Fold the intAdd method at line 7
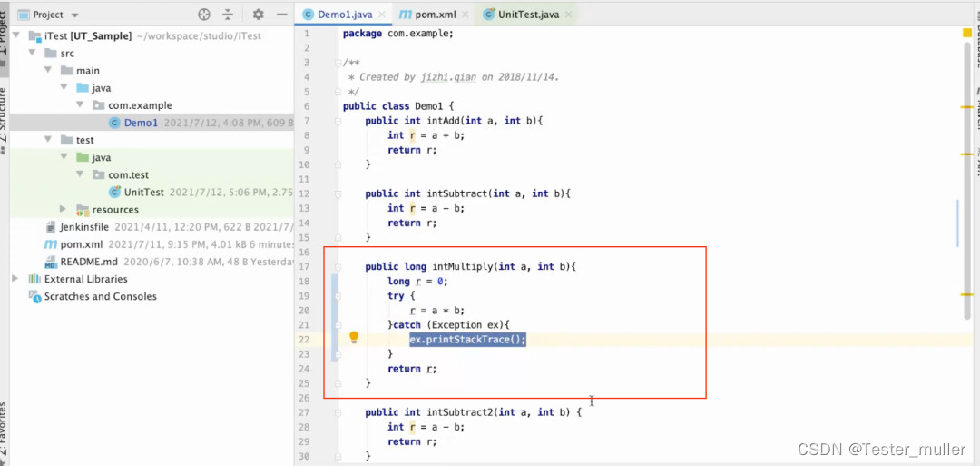Image resolution: width=980 pixels, height=466 pixels. pyautogui.click(x=338, y=121)
